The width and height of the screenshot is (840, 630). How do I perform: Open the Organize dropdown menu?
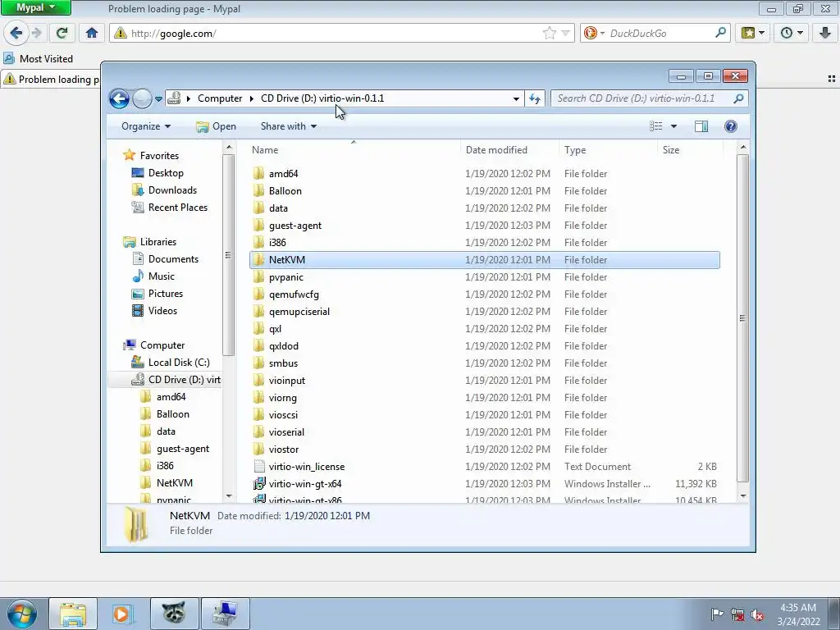pyautogui.click(x=146, y=126)
